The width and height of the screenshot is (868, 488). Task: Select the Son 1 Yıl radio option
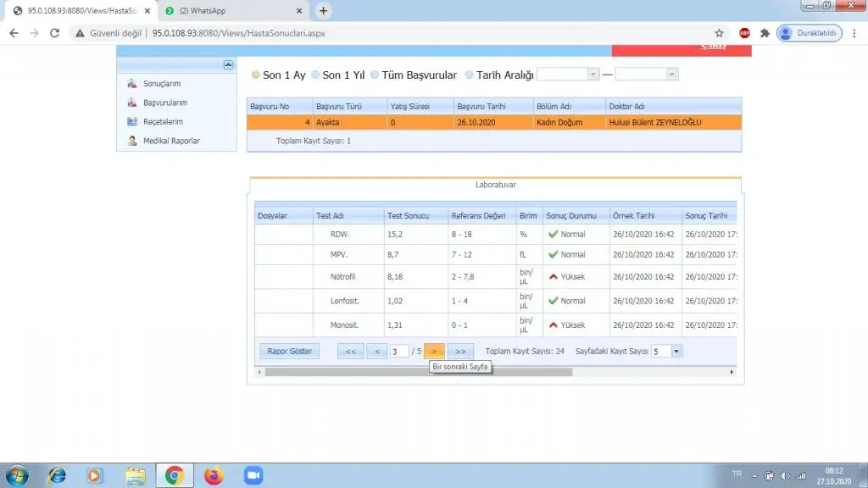[316, 75]
